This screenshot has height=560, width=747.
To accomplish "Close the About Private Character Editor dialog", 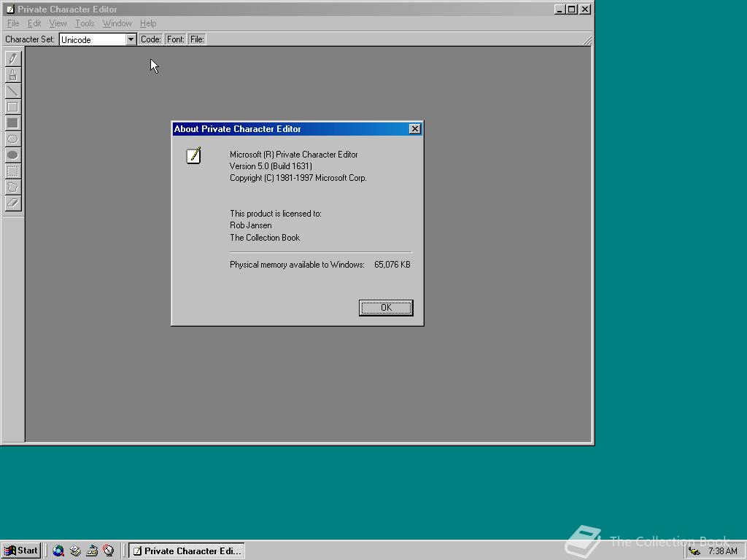I will [x=415, y=128].
